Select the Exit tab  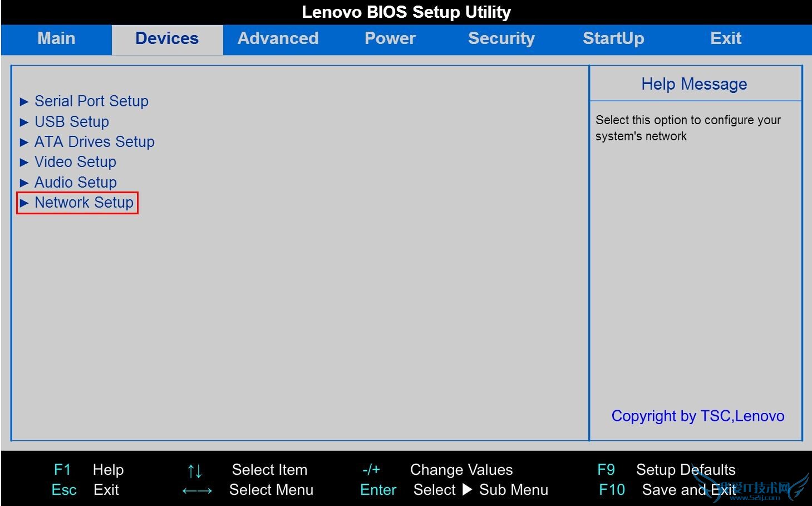726,38
